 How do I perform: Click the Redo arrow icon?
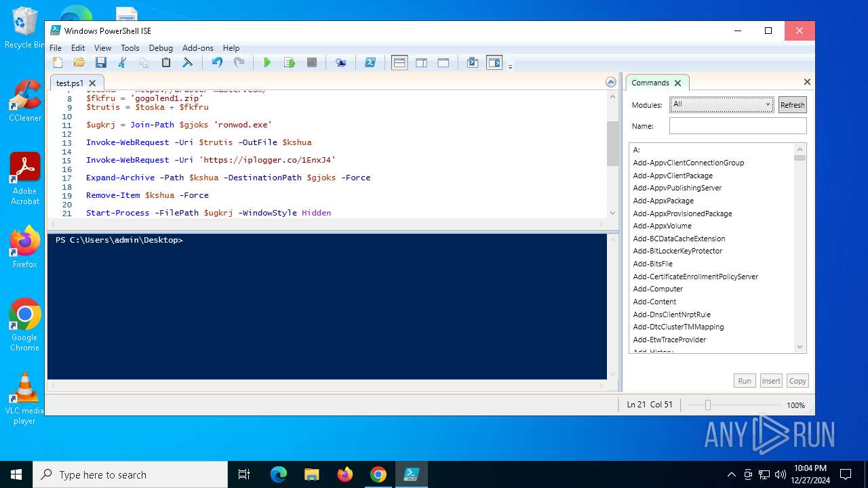tap(239, 62)
